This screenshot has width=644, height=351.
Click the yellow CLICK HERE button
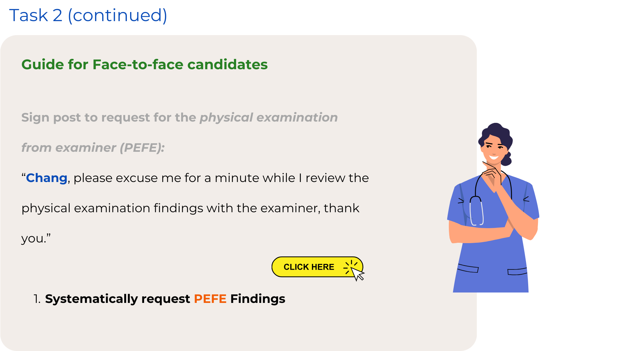(317, 267)
